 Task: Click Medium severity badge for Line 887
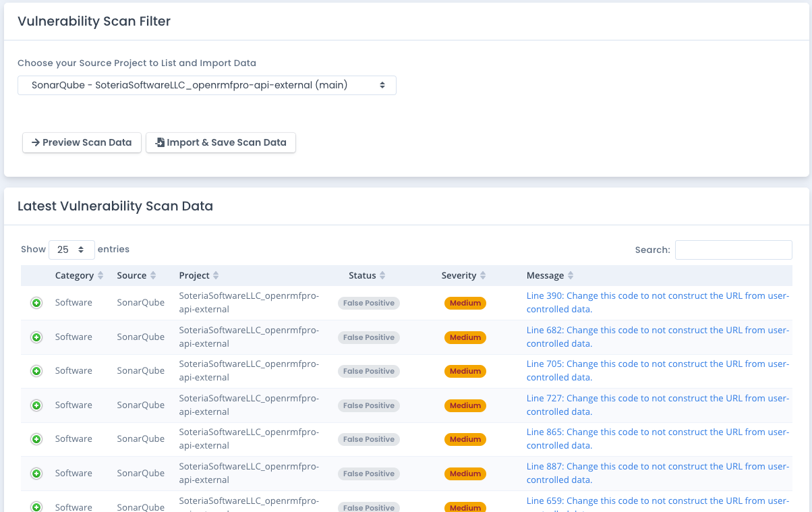[465, 474]
